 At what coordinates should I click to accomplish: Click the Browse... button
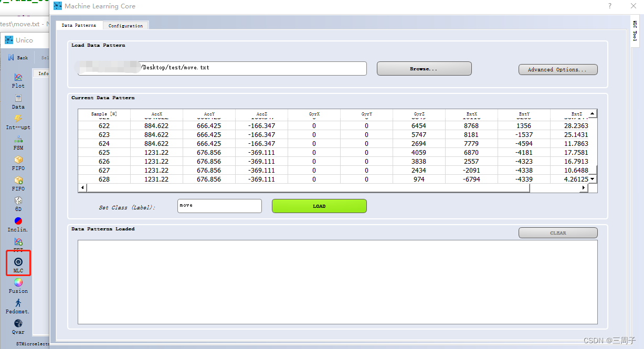pos(424,69)
